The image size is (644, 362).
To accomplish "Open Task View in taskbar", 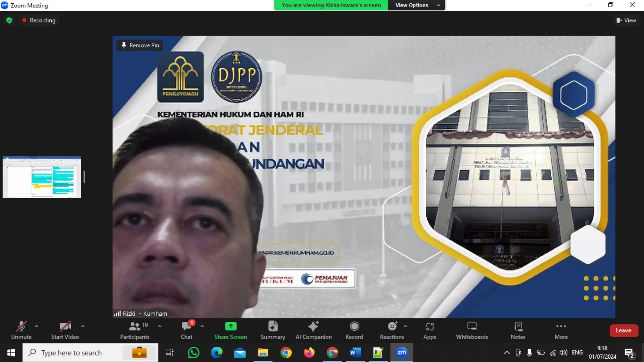I will pyautogui.click(x=170, y=353).
